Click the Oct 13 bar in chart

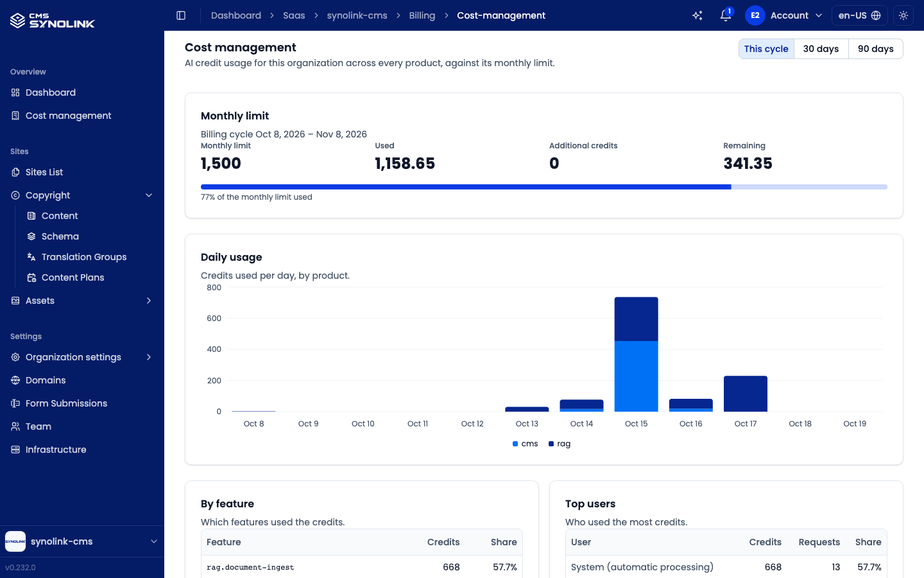tap(527, 409)
